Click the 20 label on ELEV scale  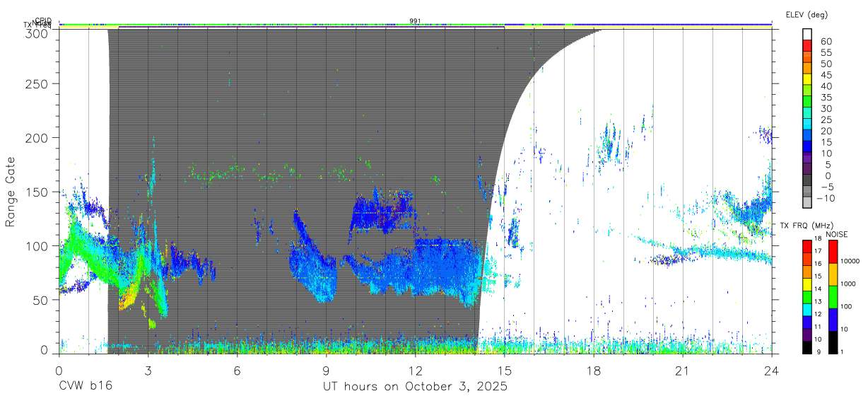[x=826, y=131]
